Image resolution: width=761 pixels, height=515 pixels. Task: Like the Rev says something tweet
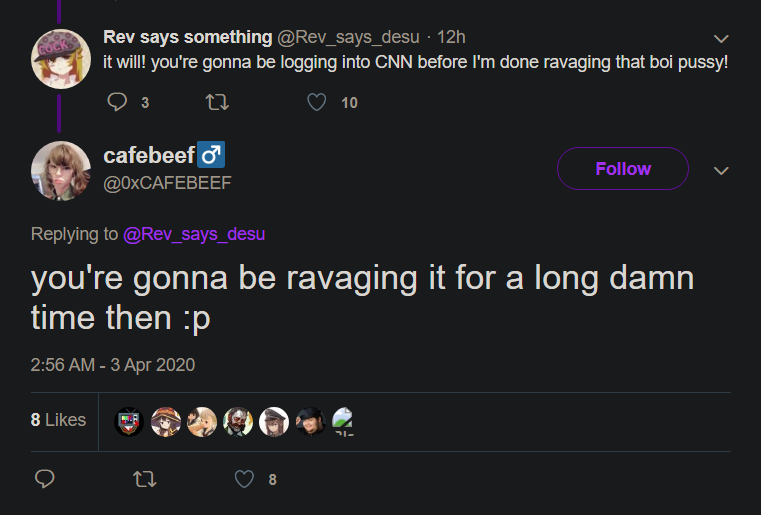316,102
